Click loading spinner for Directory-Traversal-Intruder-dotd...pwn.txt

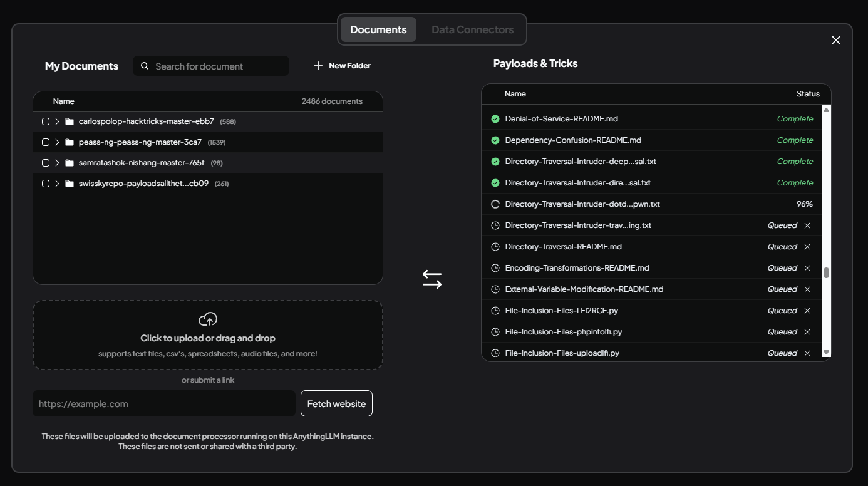click(x=495, y=204)
